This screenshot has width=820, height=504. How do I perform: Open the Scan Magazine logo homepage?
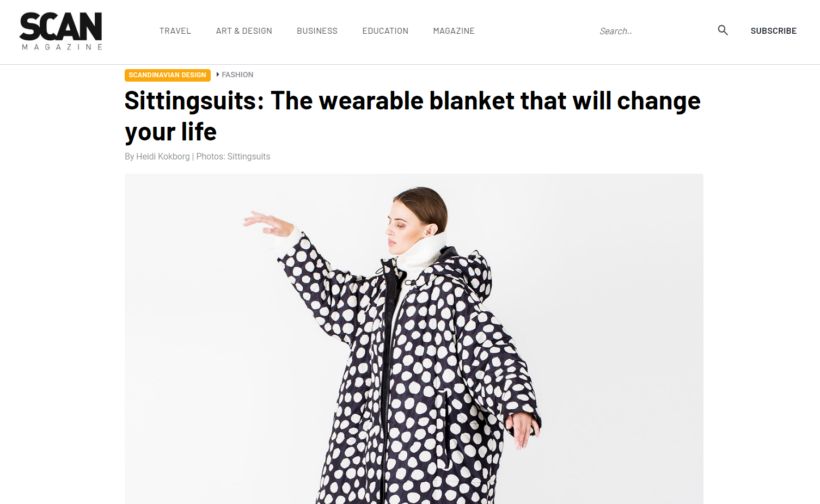(61, 31)
